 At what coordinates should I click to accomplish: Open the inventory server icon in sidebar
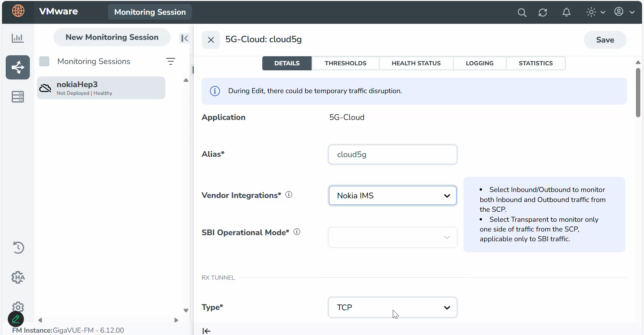coord(18,97)
